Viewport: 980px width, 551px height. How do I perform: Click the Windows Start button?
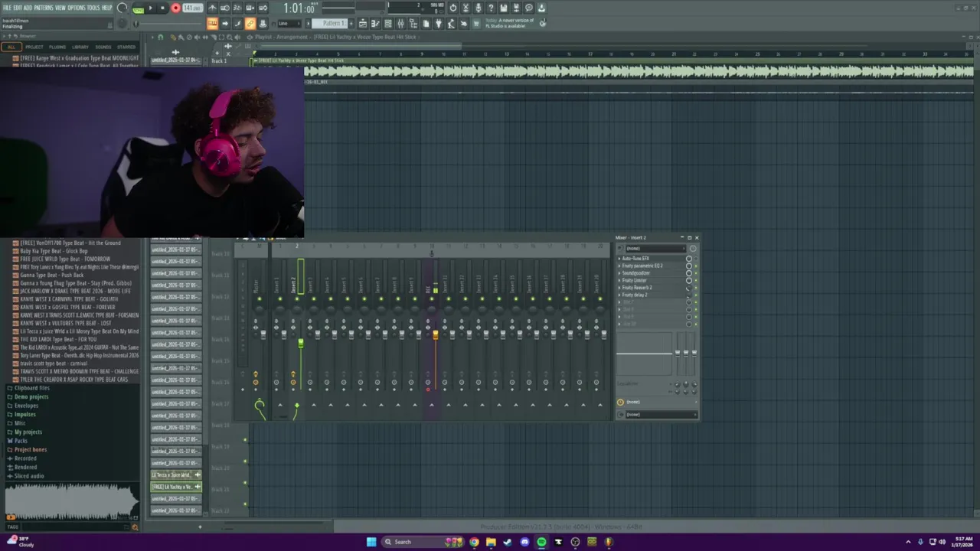[x=371, y=542]
